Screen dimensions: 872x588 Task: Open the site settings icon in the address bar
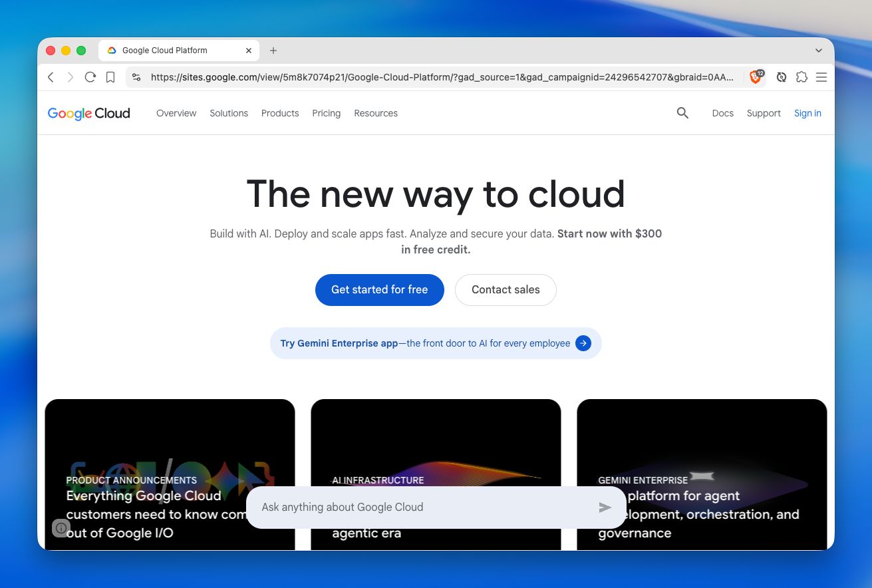[x=136, y=77]
